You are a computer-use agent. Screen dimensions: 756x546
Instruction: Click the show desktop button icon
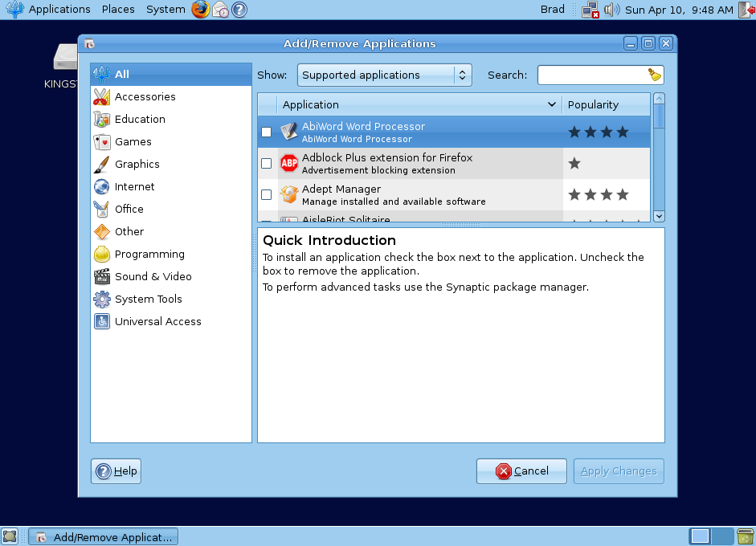pos(10,536)
